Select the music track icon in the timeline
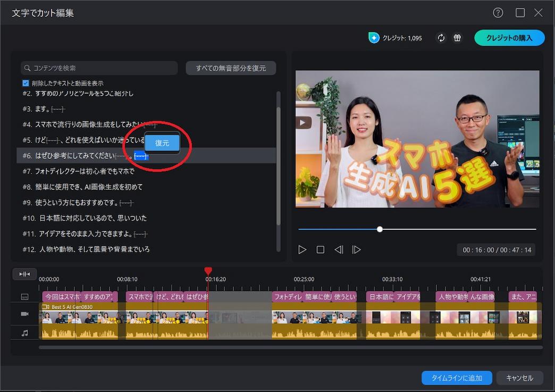The width and height of the screenshot is (555, 392). (x=24, y=332)
